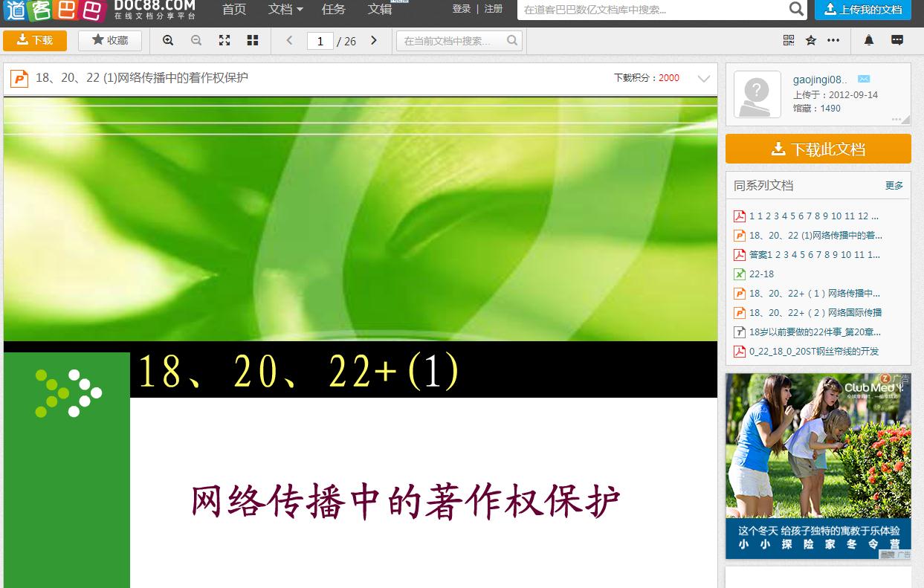Open the 文辑 menu item
924x588 pixels.
380,10
